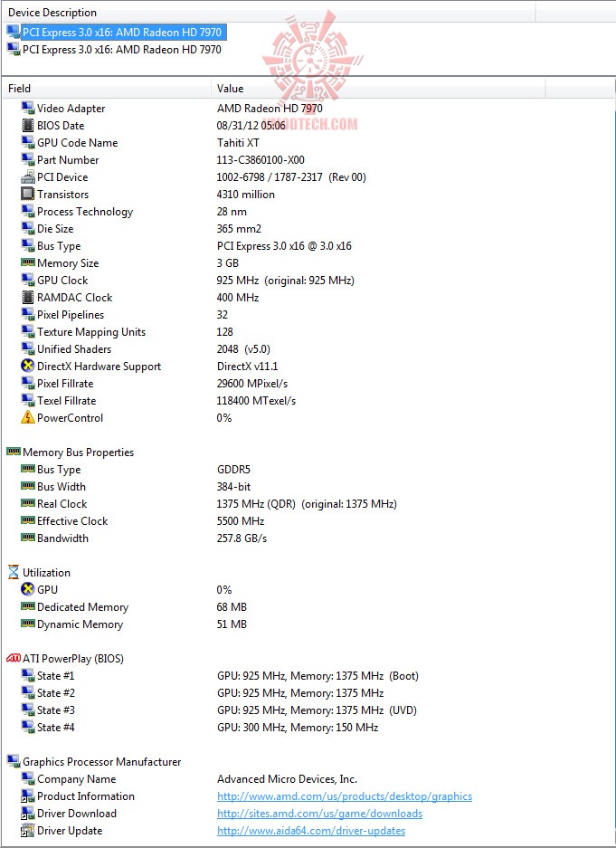The image size is (616, 848).
Task: Click the Pixel Pipelines icon
Action: pos(27,315)
